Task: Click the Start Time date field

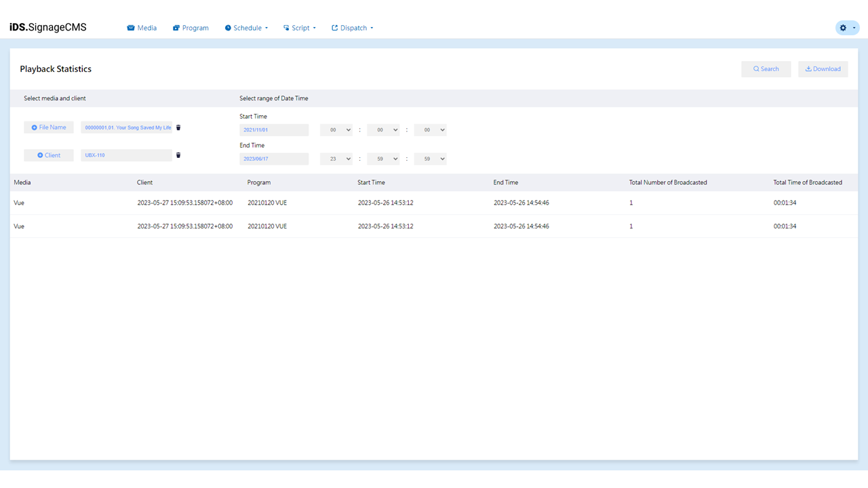Action: coord(274,130)
